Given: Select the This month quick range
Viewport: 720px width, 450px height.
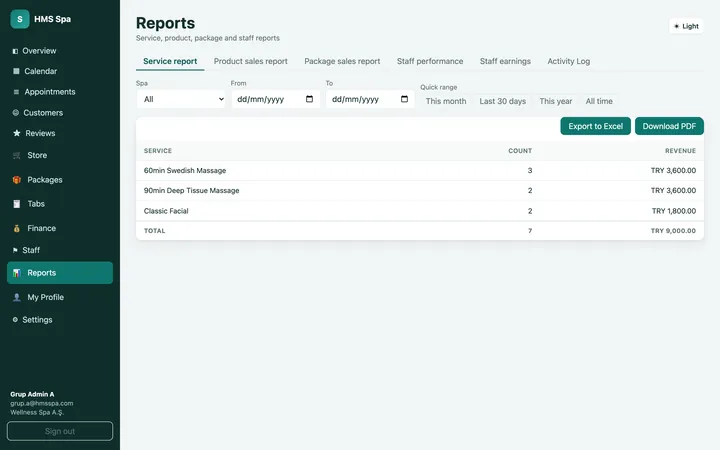Looking at the screenshot, I should pyautogui.click(x=446, y=101).
